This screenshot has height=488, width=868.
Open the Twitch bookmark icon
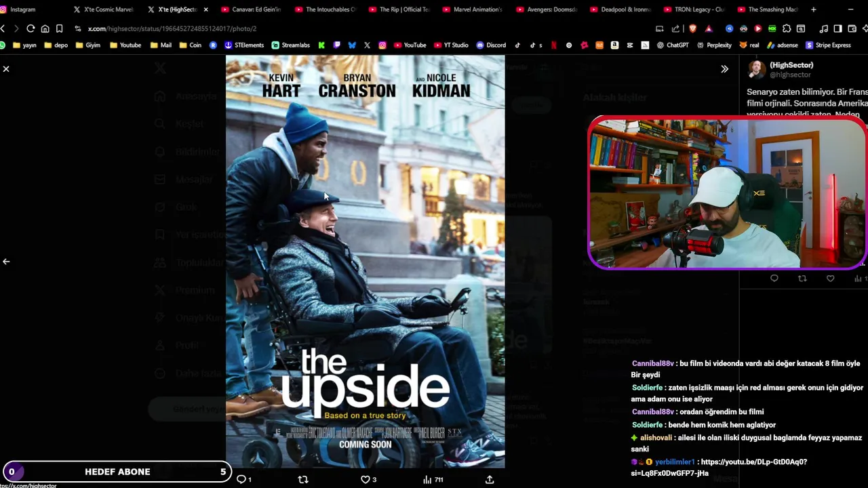(x=336, y=45)
